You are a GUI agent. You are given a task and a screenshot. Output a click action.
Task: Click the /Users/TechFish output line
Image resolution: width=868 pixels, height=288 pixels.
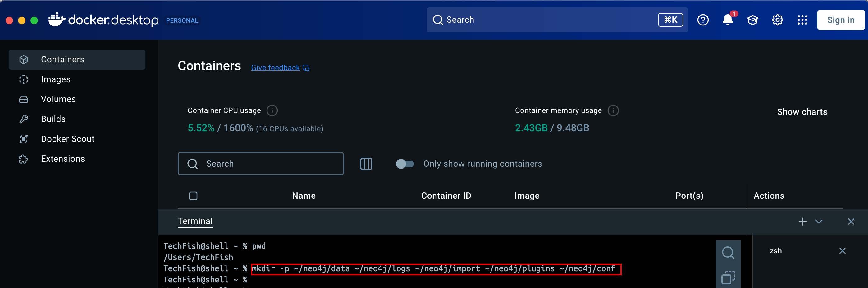[x=198, y=257]
